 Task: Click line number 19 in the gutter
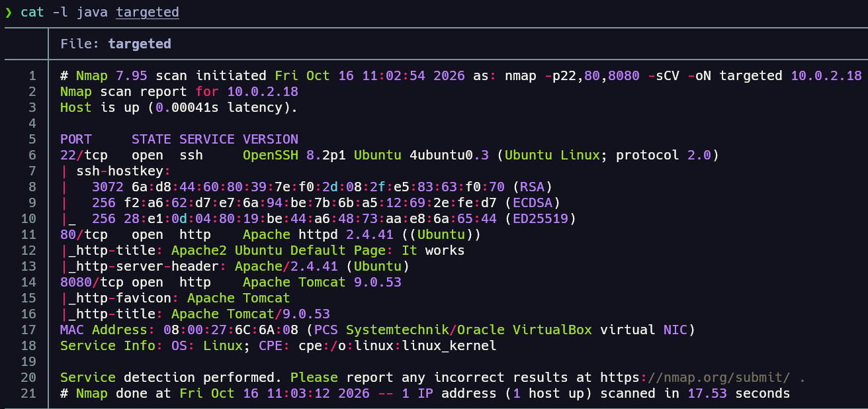(x=28, y=361)
